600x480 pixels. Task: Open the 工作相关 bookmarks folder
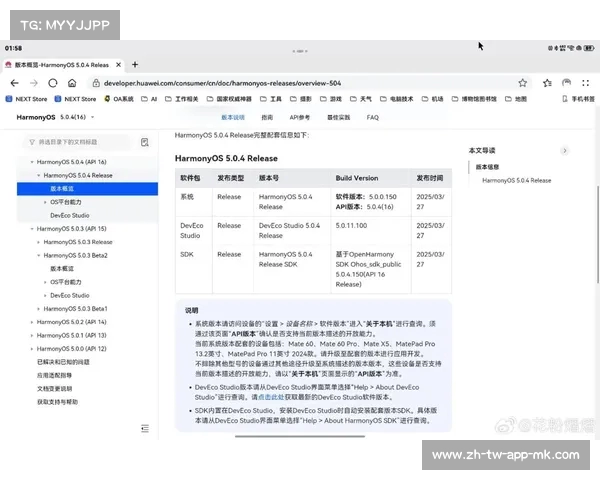click(x=182, y=99)
